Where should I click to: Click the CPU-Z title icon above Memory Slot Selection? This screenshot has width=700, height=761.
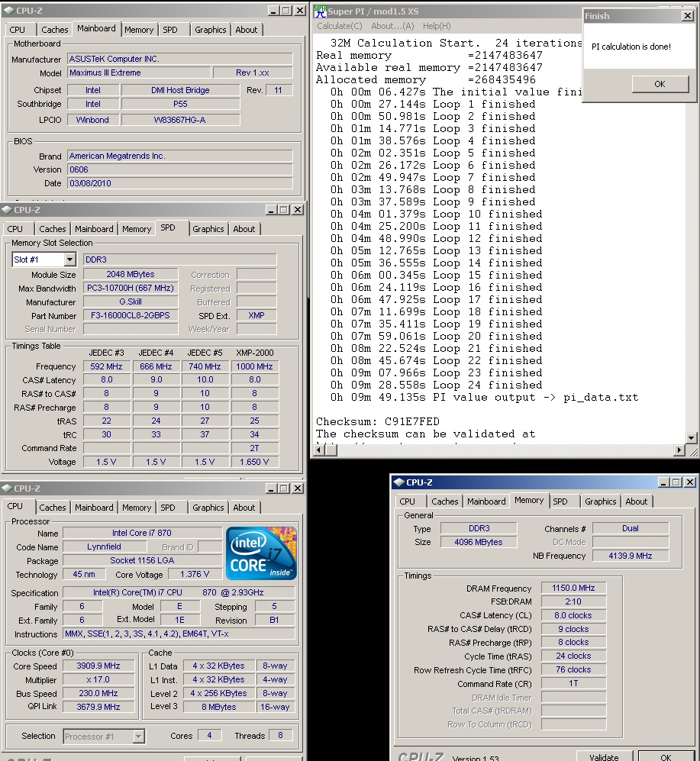coord(7,210)
